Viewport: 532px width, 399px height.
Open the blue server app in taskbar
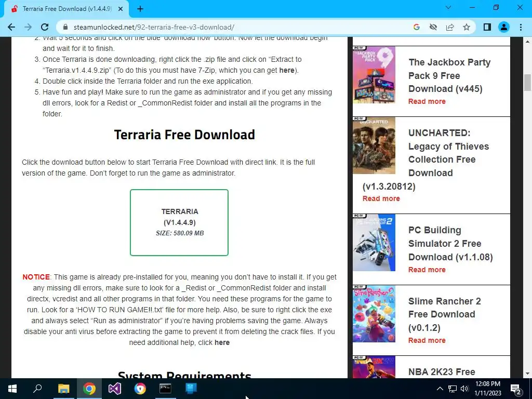click(x=191, y=389)
